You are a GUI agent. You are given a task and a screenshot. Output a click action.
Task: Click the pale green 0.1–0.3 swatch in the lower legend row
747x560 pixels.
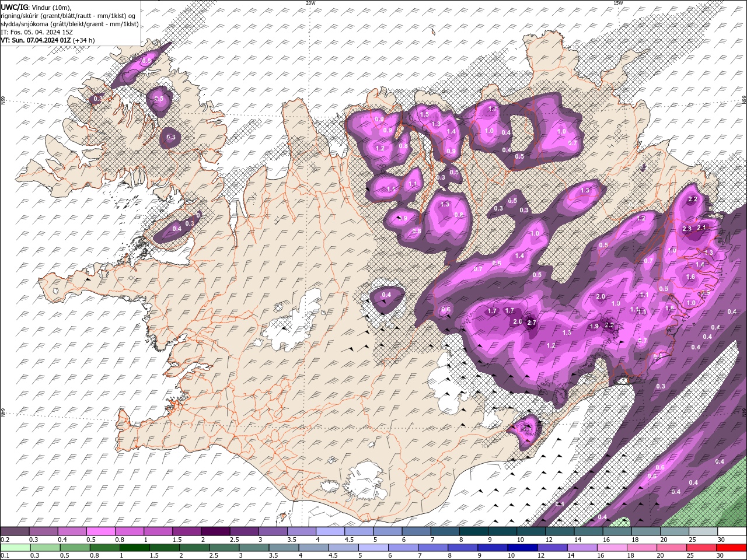[15, 548]
